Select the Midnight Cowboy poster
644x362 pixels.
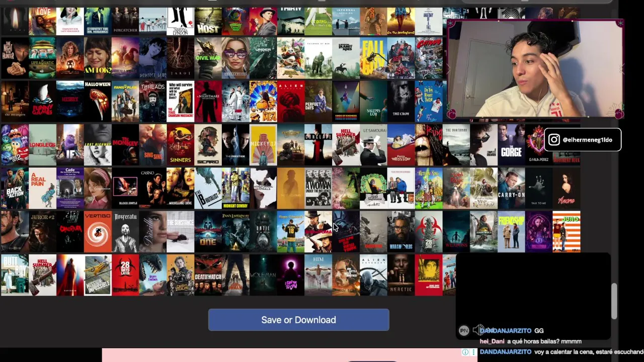click(x=235, y=188)
